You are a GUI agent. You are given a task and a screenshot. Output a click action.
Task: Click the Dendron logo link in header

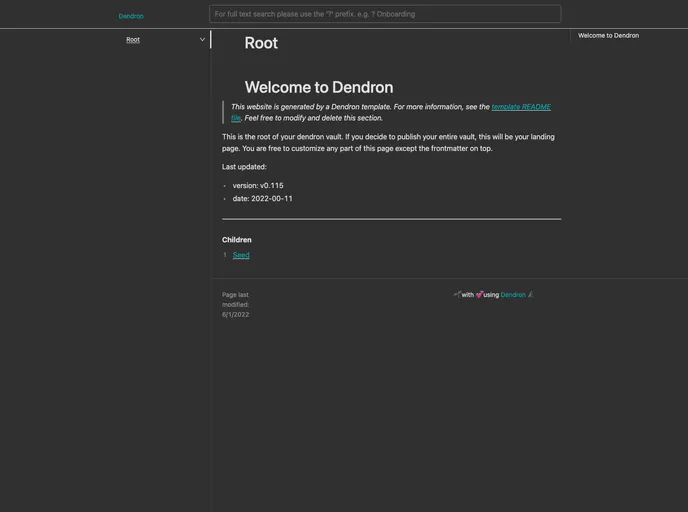[x=131, y=16]
